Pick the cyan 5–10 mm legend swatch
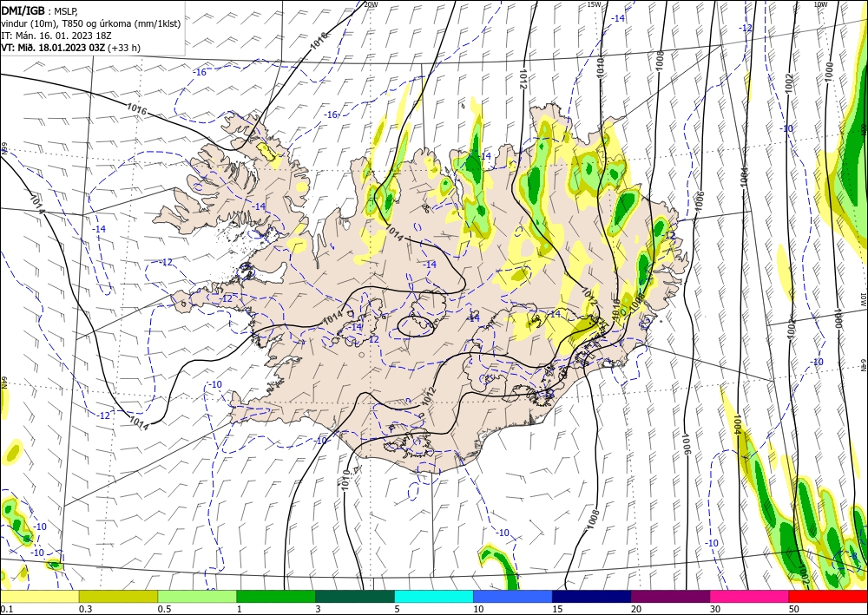 (434, 596)
